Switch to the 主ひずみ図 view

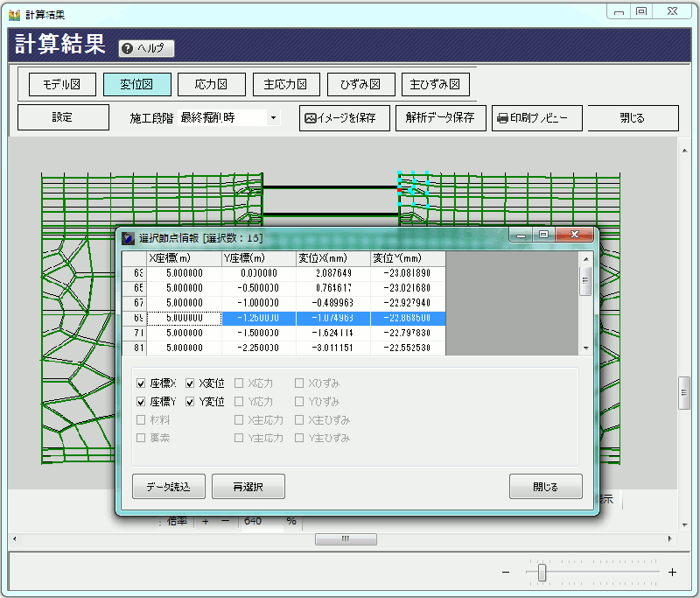[x=435, y=84]
